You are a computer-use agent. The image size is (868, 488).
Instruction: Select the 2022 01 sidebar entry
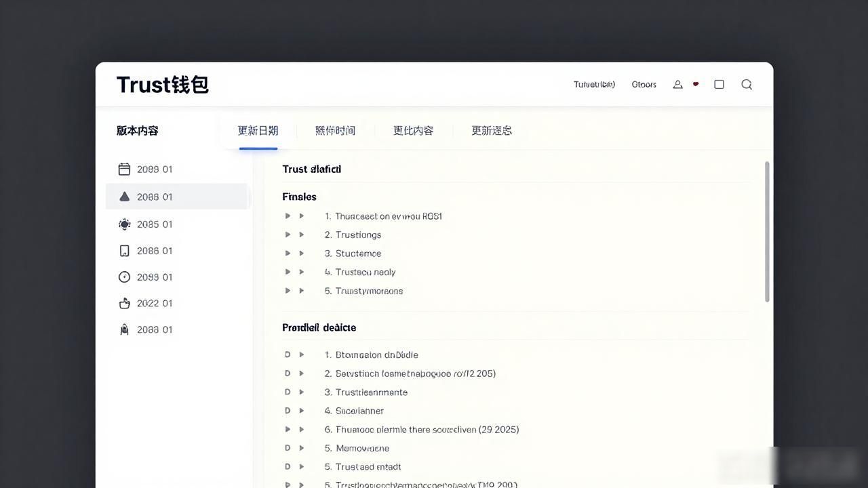point(155,303)
